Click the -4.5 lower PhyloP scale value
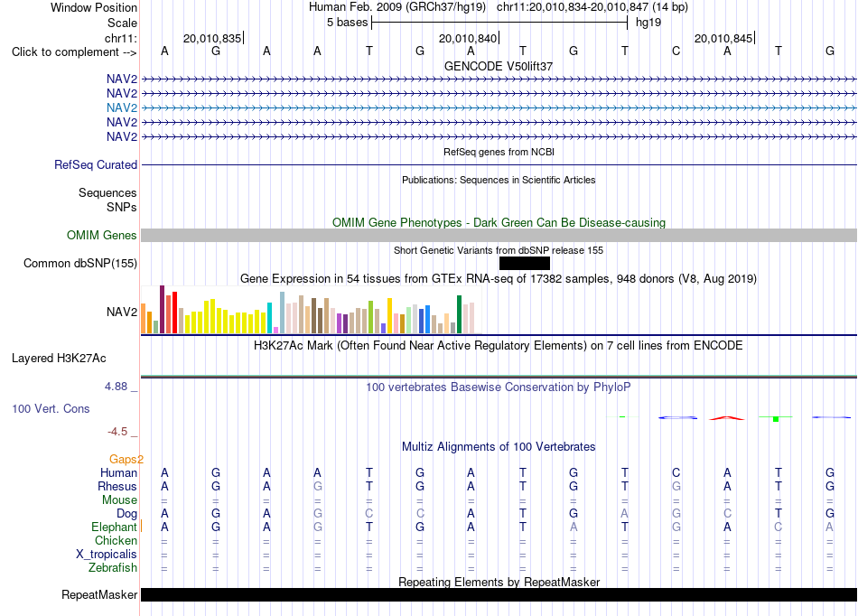The image size is (858, 616). click(x=117, y=432)
